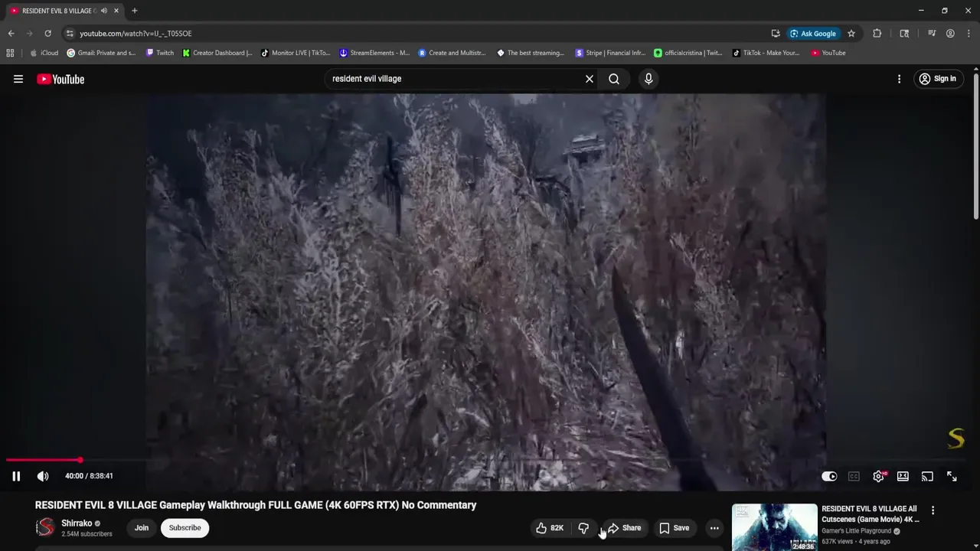This screenshot has height=551, width=980.
Task: Toggle the autoplay switch
Action: pyautogui.click(x=829, y=476)
